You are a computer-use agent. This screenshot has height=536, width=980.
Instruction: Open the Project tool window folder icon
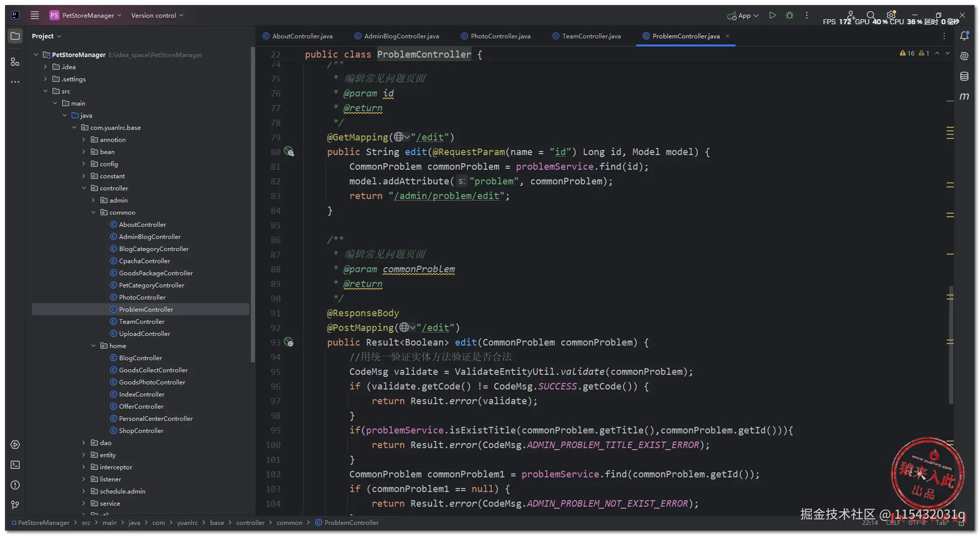pyautogui.click(x=15, y=36)
